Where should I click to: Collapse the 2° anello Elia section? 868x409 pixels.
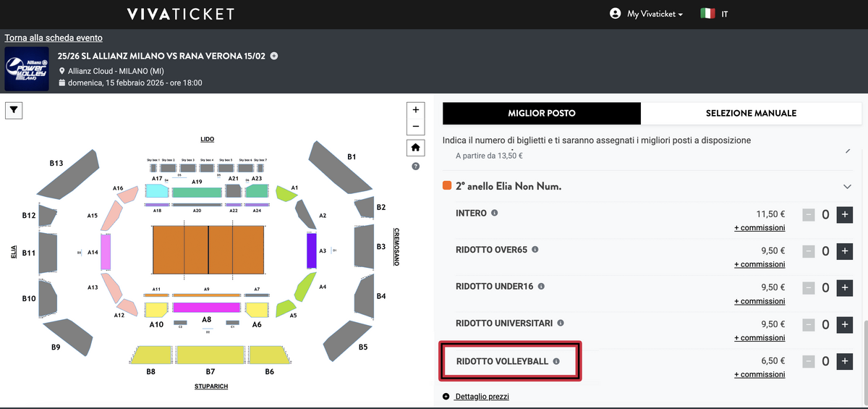[x=847, y=187]
